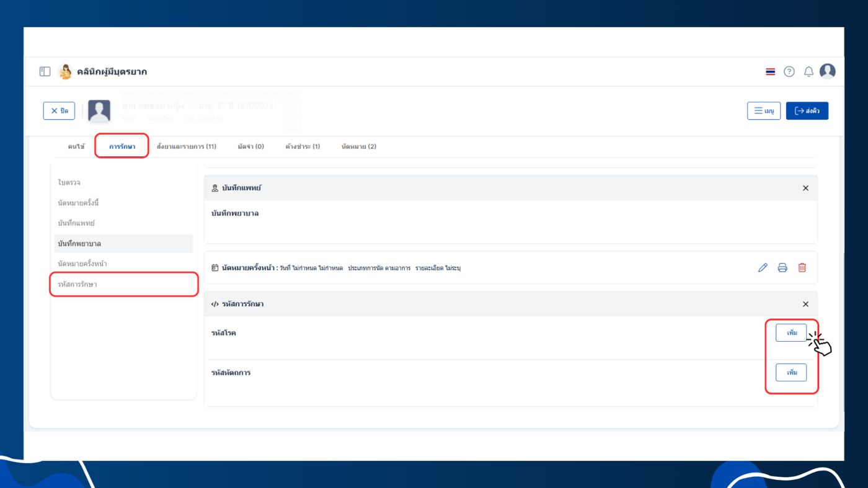868x488 pixels.
Task: Click the รายละเอียด ไม่ระบุ text
Action: (438, 268)
